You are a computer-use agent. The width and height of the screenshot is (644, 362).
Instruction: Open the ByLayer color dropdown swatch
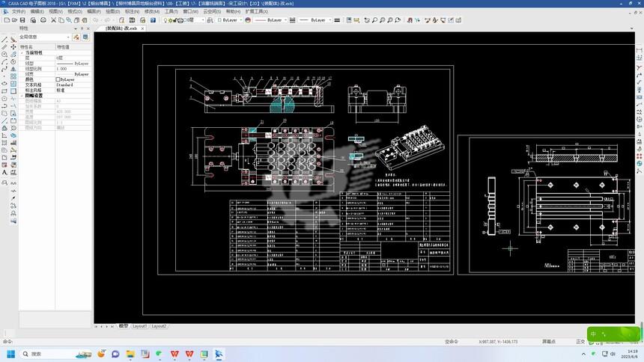pyautogui.click(x=228, y=19)
